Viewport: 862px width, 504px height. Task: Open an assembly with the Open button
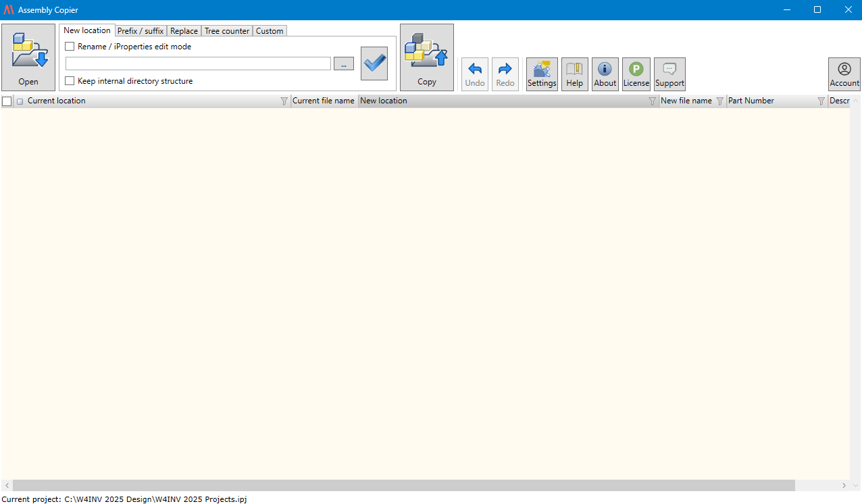[28, 57]
